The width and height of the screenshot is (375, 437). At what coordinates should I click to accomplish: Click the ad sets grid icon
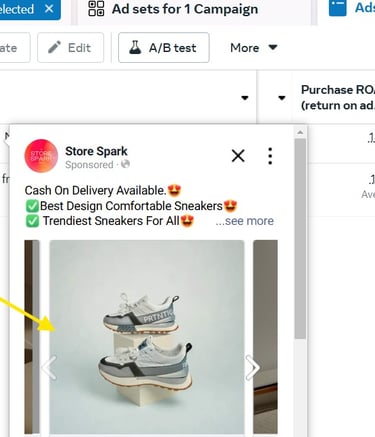(x=96, y=9)
